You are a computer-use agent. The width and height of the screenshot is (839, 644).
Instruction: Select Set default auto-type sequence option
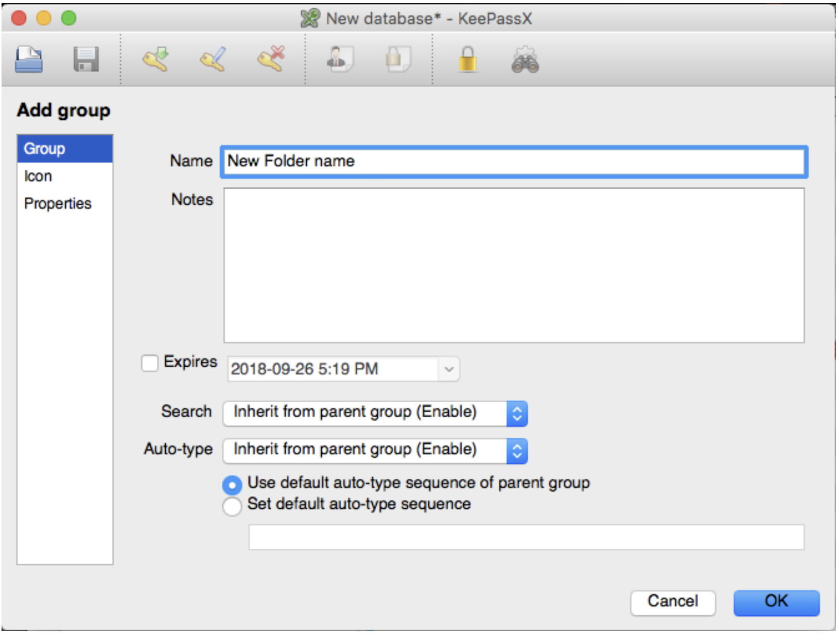coord(232,506)
